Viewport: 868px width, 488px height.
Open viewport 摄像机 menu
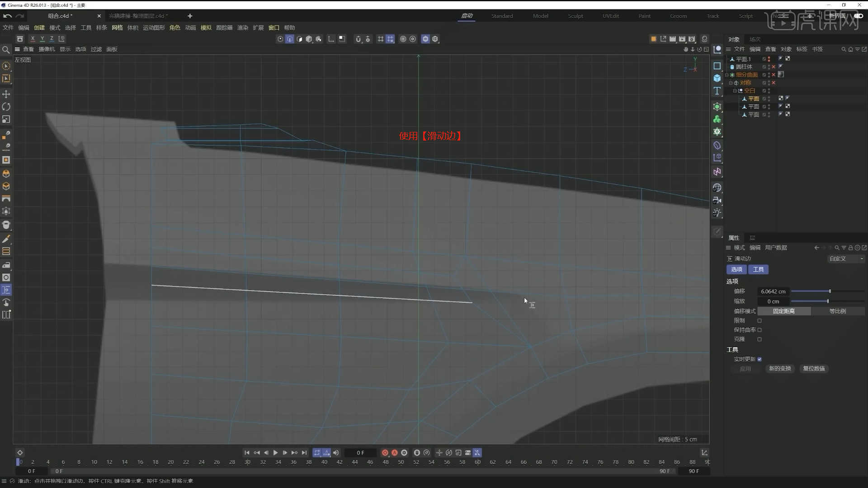pyautogui.click(x=47, y=49)
